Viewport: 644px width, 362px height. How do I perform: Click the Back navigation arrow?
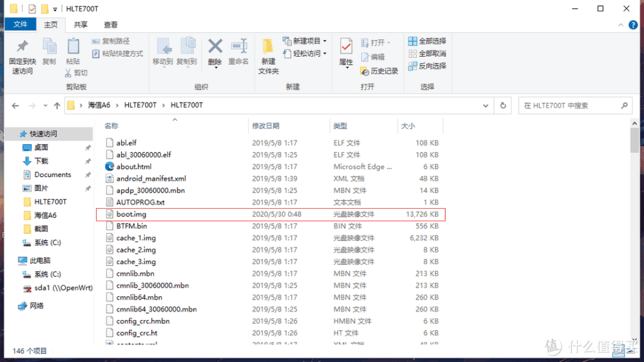click(15, 106)
